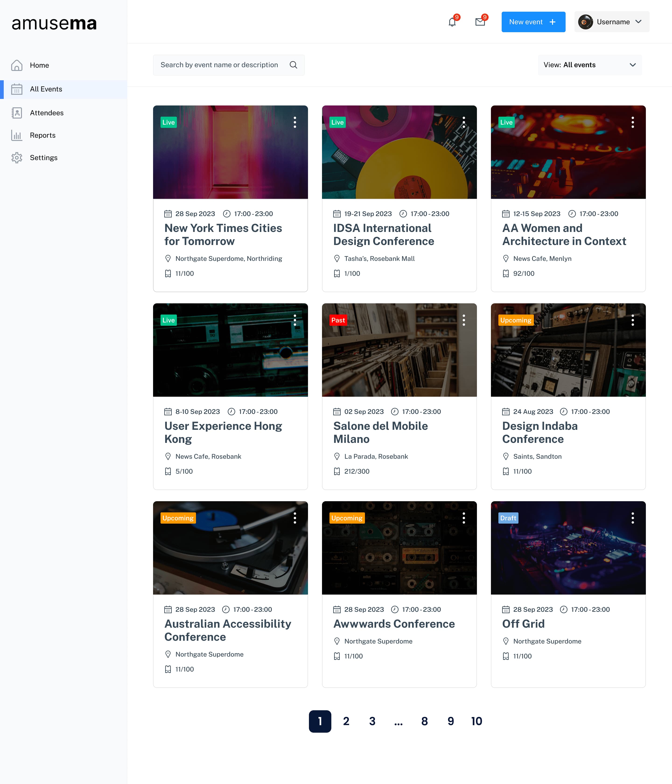The height and width of the screenshot is (784, 672).
Task: Click the Draft badge on Off Grid
Action: (508, 518)
